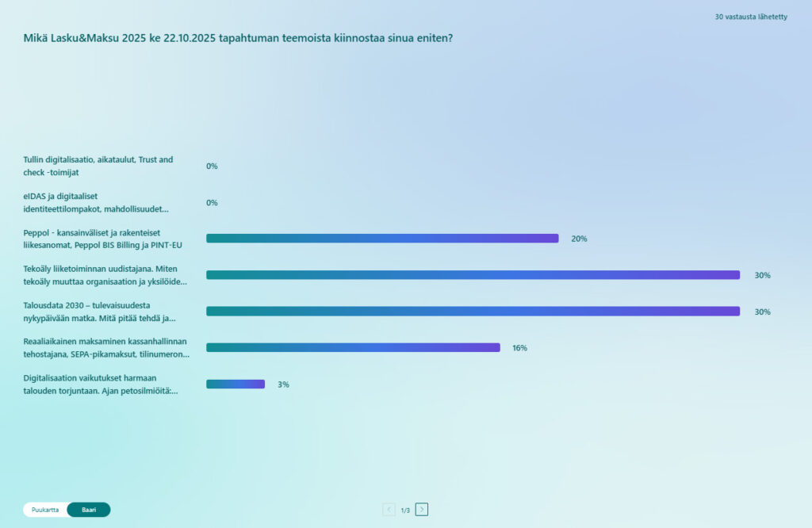Click the Talousdata 2030 result bar

473,312
